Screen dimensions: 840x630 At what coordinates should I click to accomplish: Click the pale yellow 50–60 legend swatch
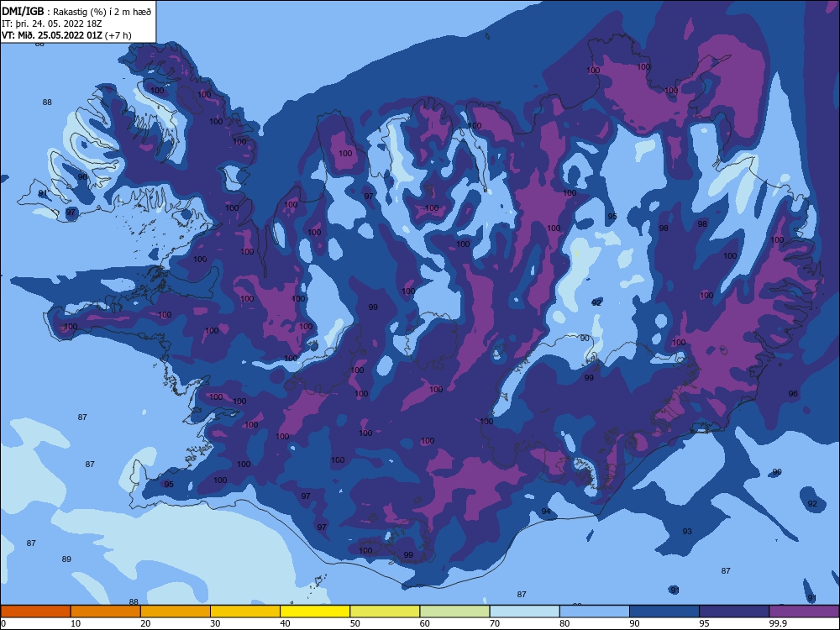click(x=386, y=612)
